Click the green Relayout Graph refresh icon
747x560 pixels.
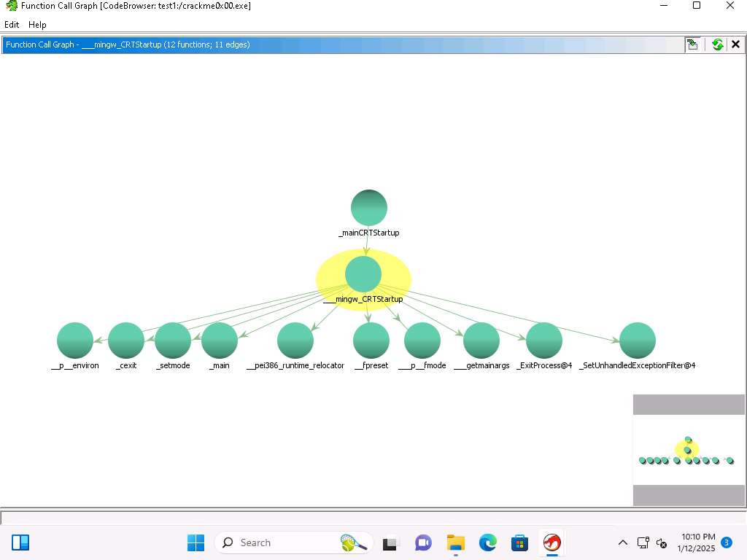tap(717, 44)
